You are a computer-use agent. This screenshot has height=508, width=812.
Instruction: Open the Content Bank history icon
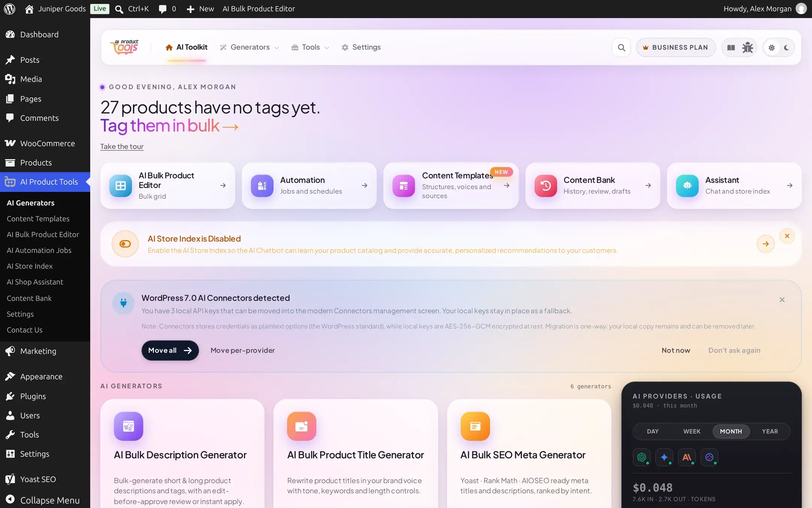click(x=545, y=186)
